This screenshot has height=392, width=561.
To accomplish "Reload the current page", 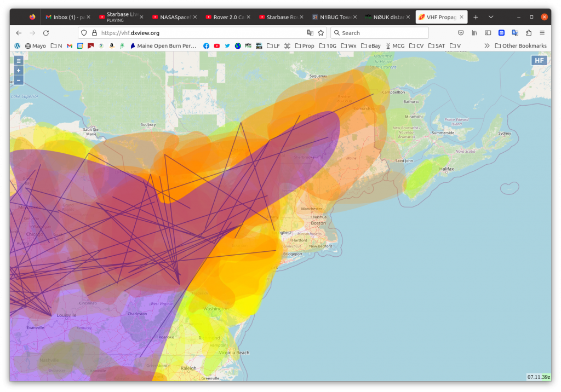I will click(46, 33).
